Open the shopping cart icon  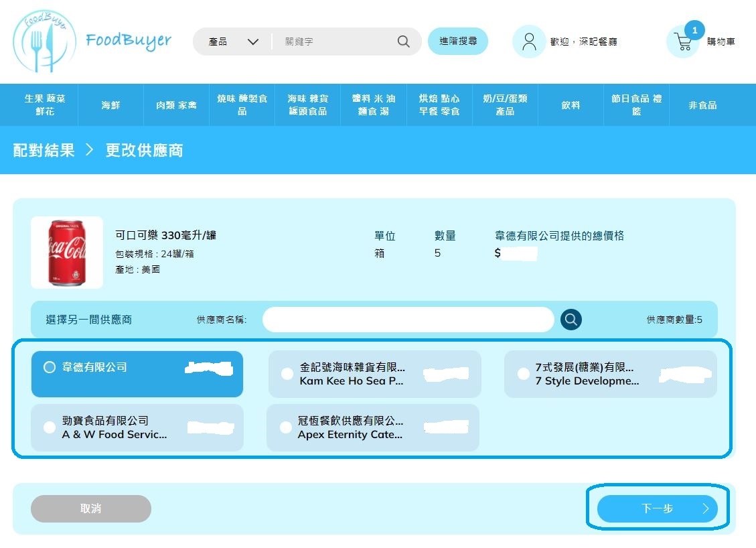coord(683,42)
